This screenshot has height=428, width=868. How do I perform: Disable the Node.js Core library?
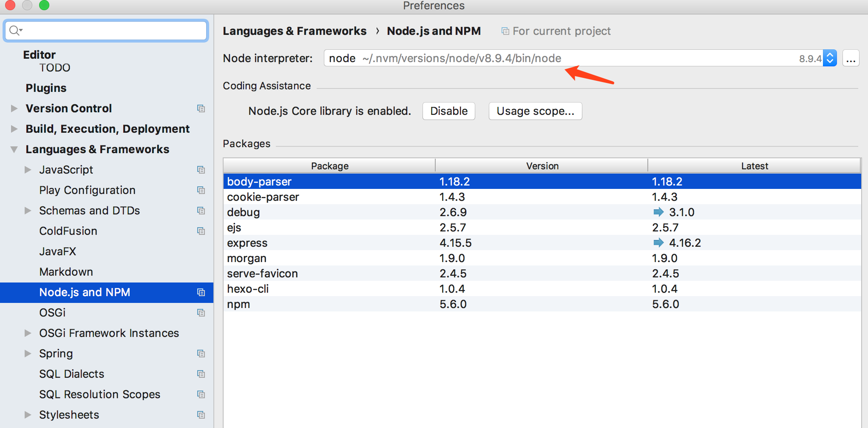point(448,111)
